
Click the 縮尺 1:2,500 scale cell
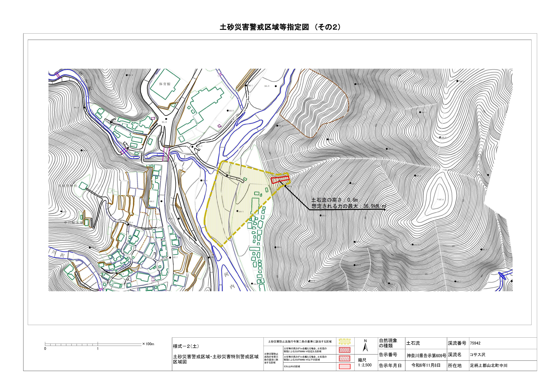point(365,362)
